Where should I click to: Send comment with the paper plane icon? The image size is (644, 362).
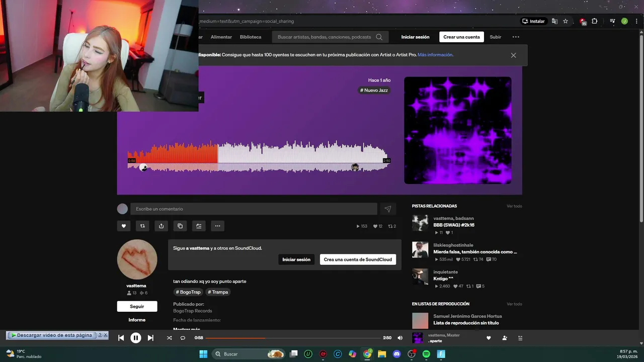pyautogui.click(x=387, y=209)
